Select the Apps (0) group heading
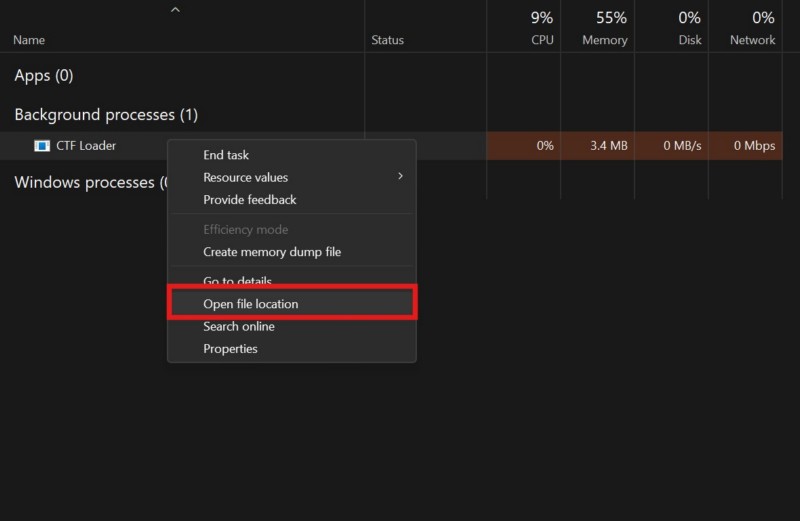 click(44, 76)
